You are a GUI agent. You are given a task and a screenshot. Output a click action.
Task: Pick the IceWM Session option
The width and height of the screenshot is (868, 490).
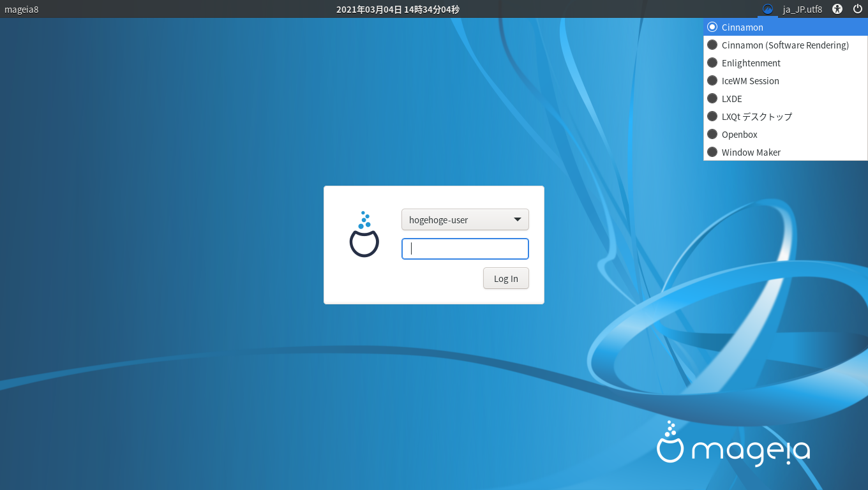pyautogui.click(x=786, y=80)
